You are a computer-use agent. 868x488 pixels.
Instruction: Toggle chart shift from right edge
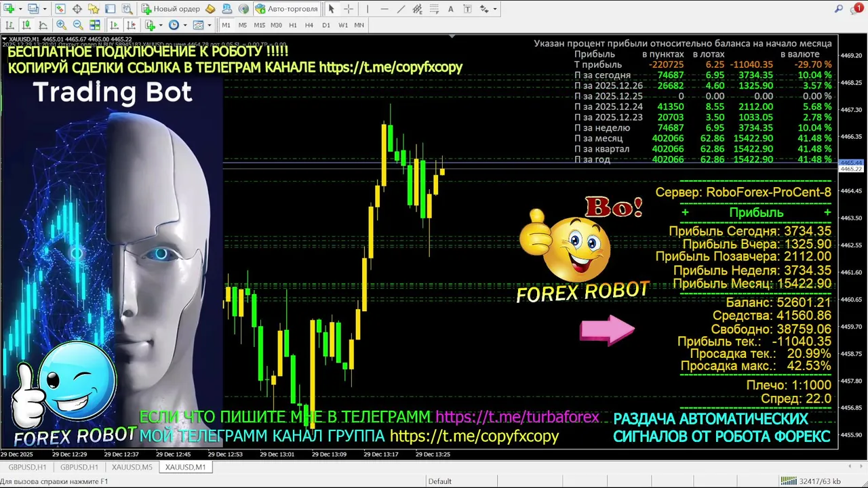coord(131,25)
